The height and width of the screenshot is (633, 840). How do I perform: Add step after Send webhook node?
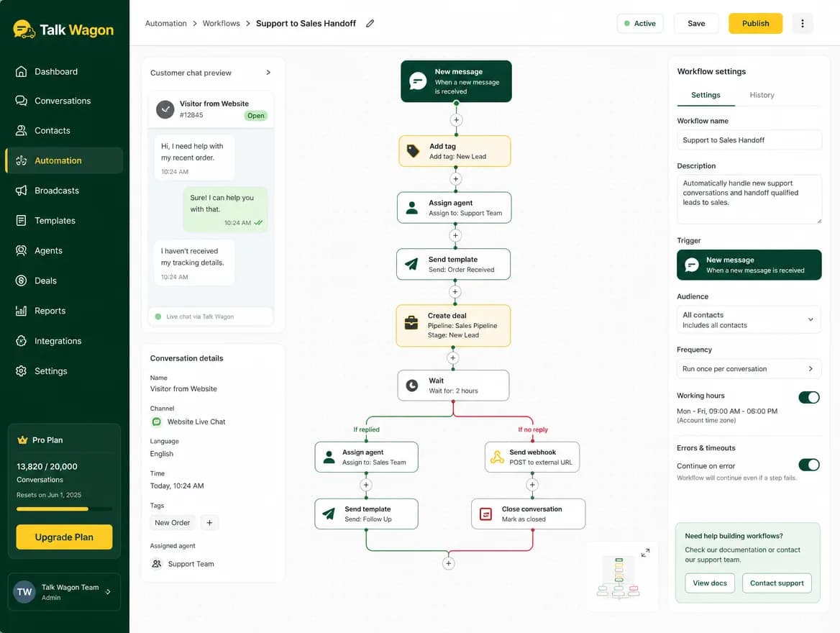[x=532, y=485]
